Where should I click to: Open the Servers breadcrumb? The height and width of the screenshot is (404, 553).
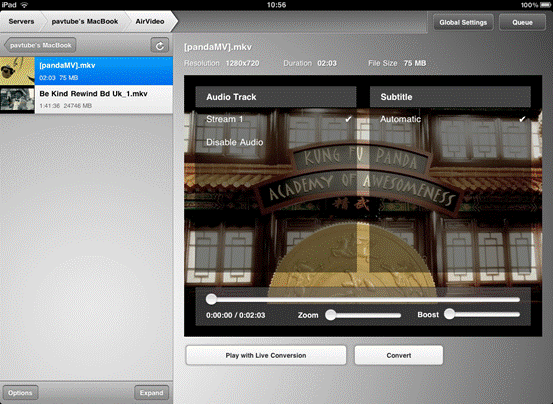[x=21, y=22]
